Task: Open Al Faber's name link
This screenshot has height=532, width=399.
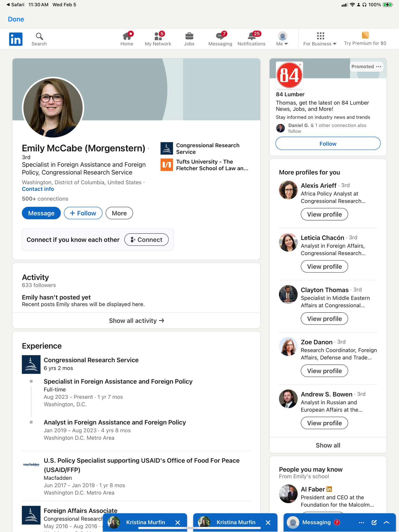Action: click(x=313, y=489)
